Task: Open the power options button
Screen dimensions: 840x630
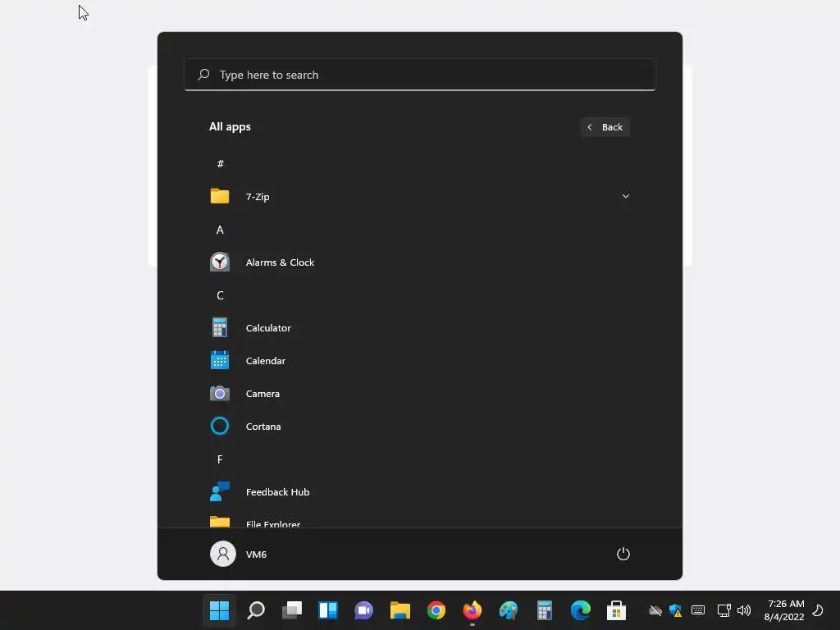Action: point(623,554)
